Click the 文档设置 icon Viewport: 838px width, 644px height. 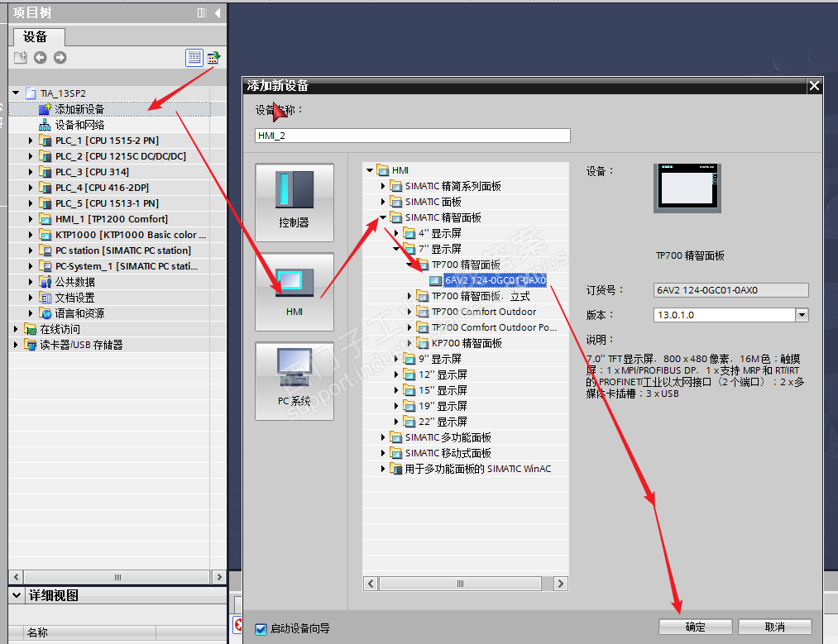pos(45,298)
